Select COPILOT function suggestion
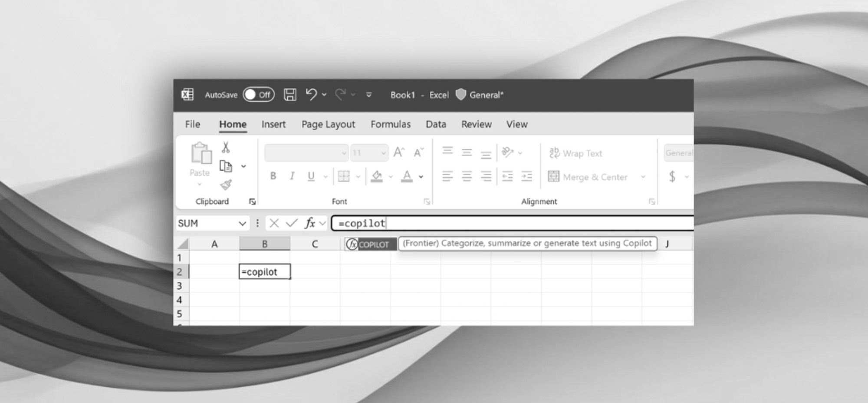Screen dimensions: 868x403 pyautogui.click(x=370, y=244)
